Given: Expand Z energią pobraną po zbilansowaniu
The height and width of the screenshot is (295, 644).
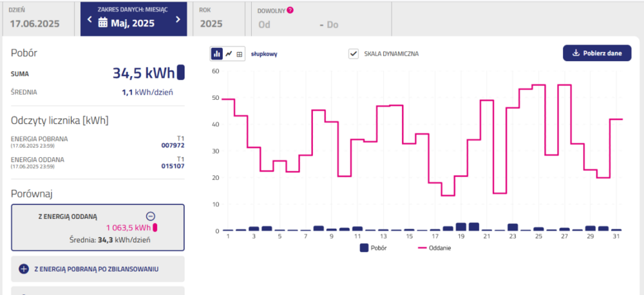Looking at the screenshot, I should 98,269.
